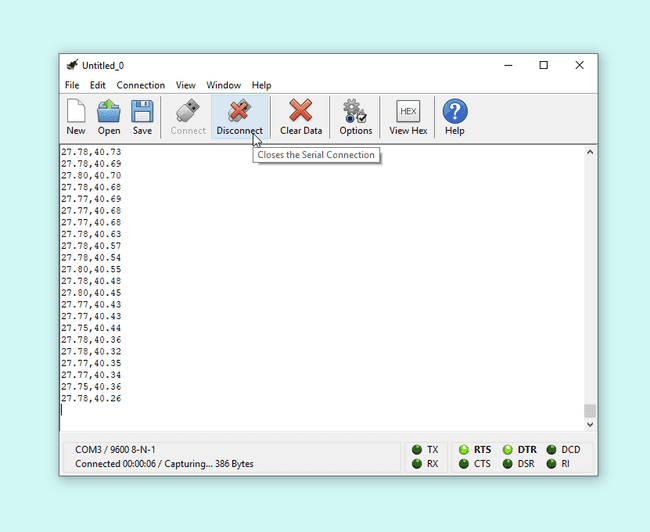Switch to View Hex mode
The height and width of the screenshot is (532, 650).
407,116
